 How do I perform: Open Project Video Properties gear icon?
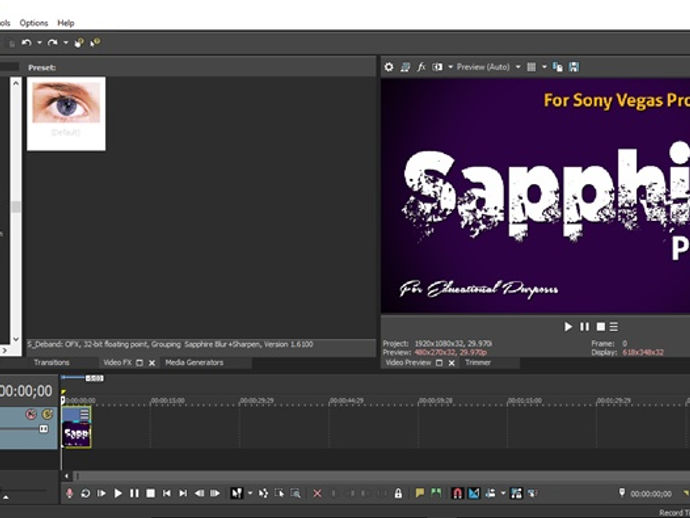pos(389,67)
